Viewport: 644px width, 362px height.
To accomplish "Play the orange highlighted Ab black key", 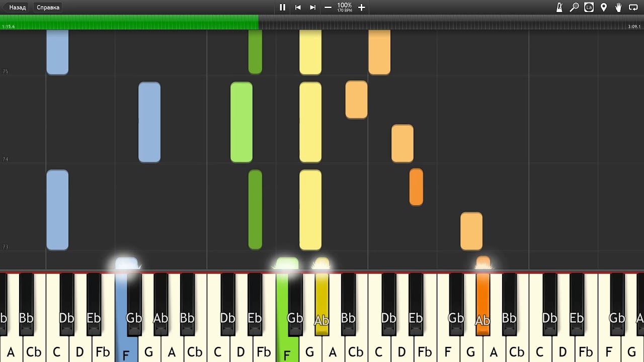I will tap(482, 304).
